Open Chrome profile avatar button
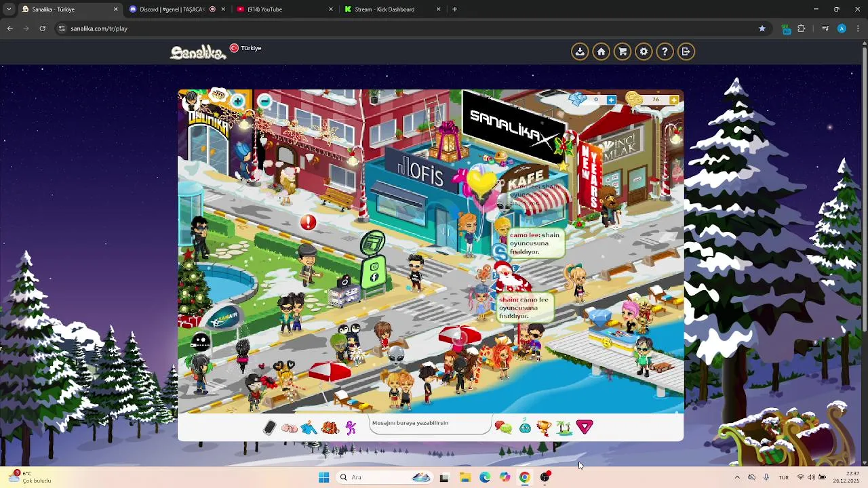 [x=842, y=28]
